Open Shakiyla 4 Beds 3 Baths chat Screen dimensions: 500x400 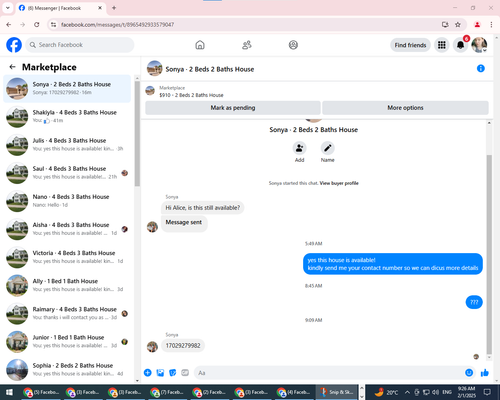click(67, 117)
